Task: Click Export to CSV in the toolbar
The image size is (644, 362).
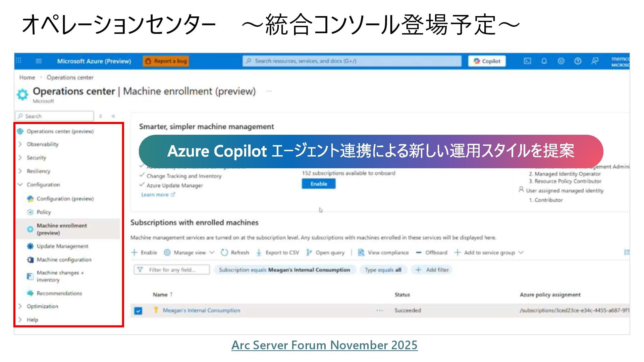Action: 277,252
